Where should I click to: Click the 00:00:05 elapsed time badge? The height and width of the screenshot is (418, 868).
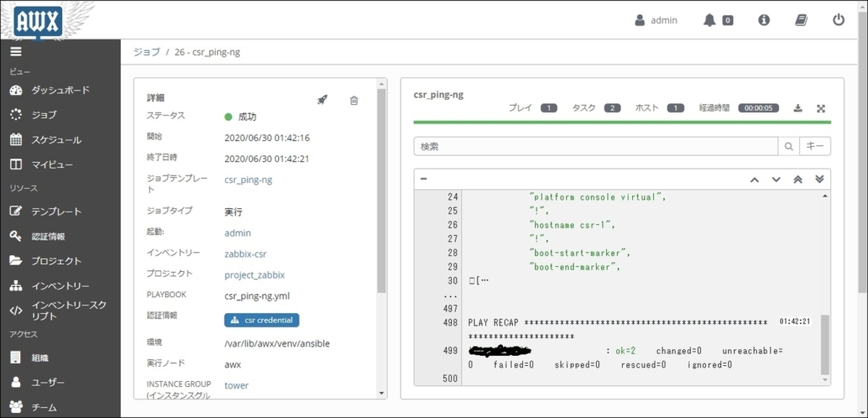(x=758, y=108)
